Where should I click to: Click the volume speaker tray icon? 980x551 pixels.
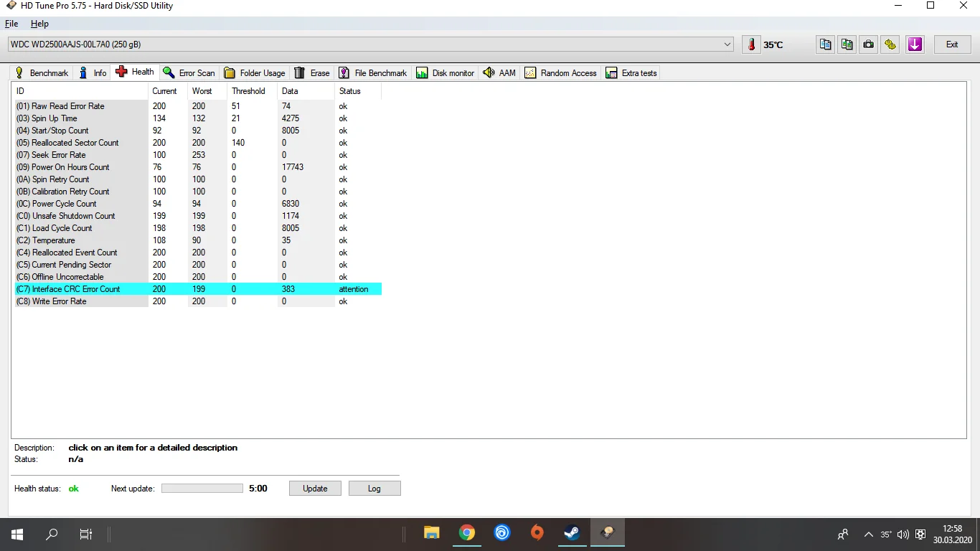[x=903, y=534]
